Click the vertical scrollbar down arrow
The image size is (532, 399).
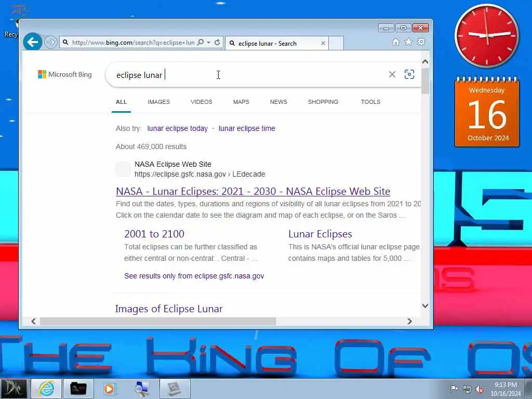(x=425, y=305)
